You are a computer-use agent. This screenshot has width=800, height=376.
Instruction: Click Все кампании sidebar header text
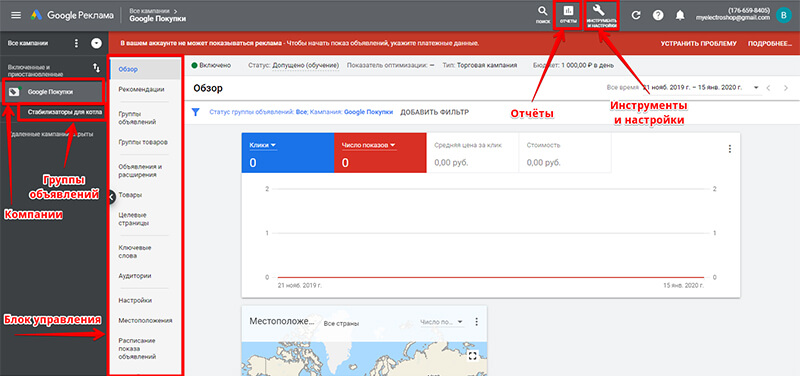(x=28, y=43)
